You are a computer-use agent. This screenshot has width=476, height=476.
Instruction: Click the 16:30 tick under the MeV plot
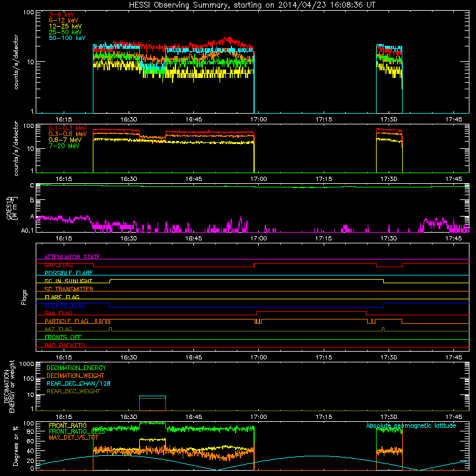click(x=129, y=179)
